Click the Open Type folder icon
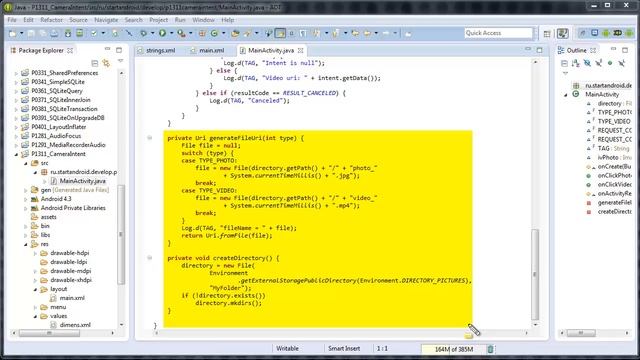640x360 pixels. pos(235,34)
